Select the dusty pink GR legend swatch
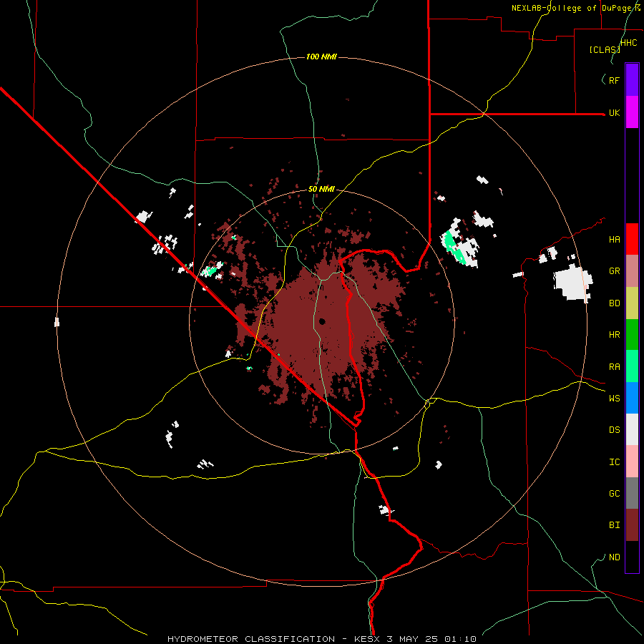This screenshot has width=644, height=644. tap(632, 271)
